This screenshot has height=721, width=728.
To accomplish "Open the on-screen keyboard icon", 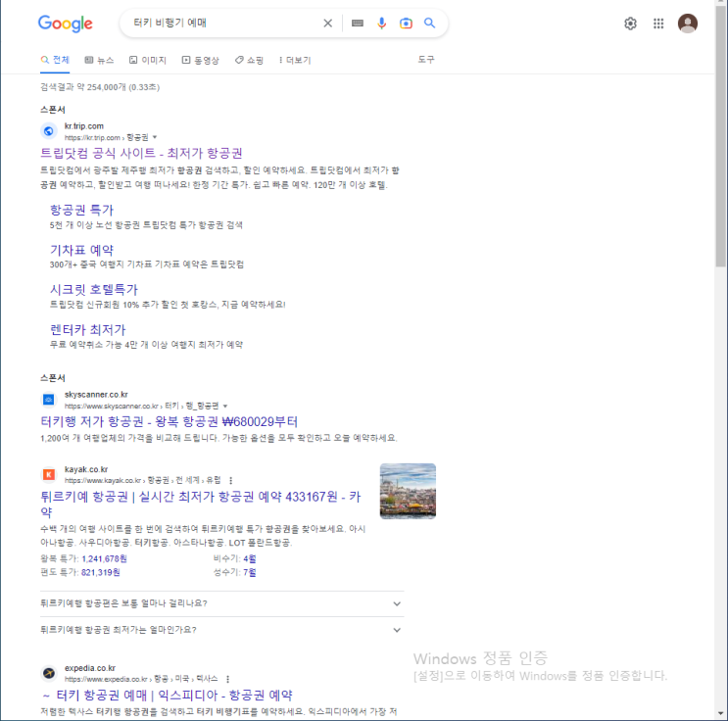I will coord(357,23).
